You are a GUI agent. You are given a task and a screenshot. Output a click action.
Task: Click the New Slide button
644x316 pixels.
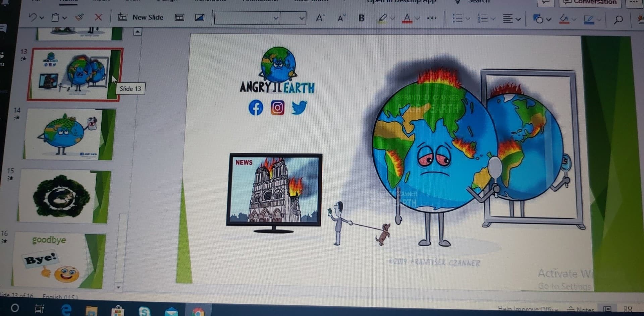click(x=141, y=17)
